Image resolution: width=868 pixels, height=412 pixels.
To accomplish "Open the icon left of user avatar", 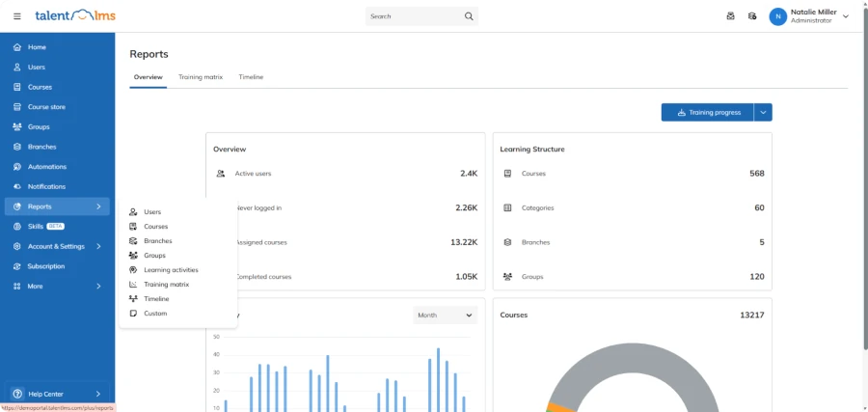I will [752, 16].
